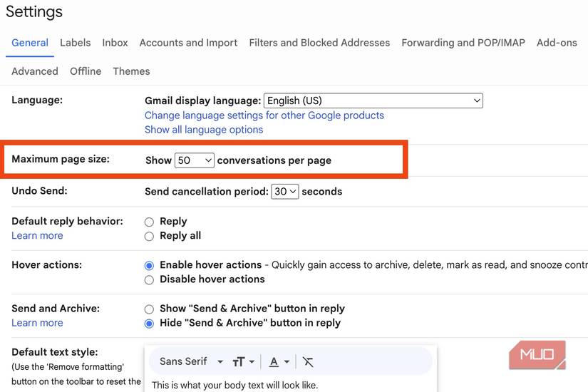The image size is (588, 392).
Task: Switch to the Themes tab
Action: [x=131, y=71]
